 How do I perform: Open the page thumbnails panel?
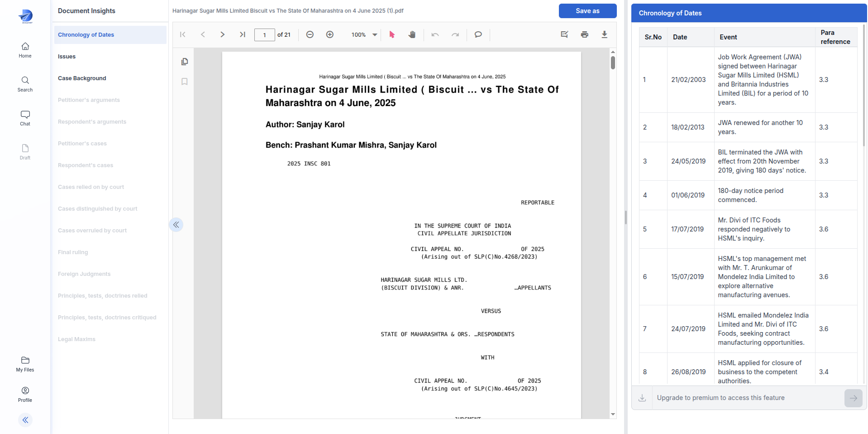tap(185, 62)
